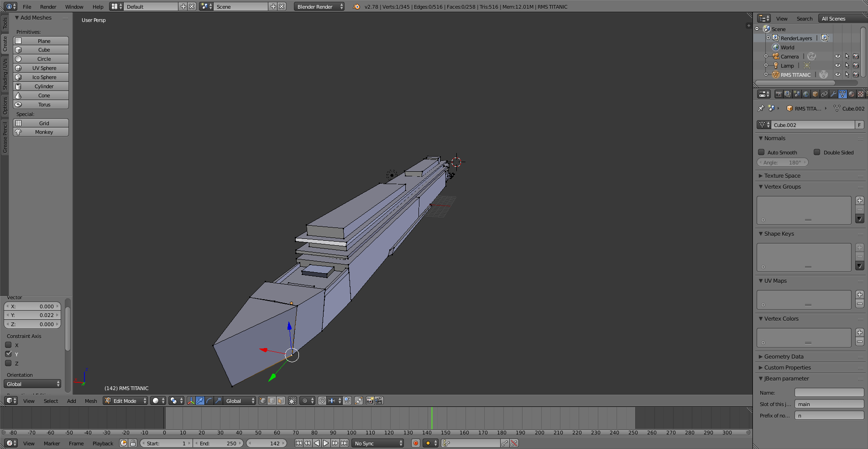Open the World properties globe tab

(x=806, y=94)
